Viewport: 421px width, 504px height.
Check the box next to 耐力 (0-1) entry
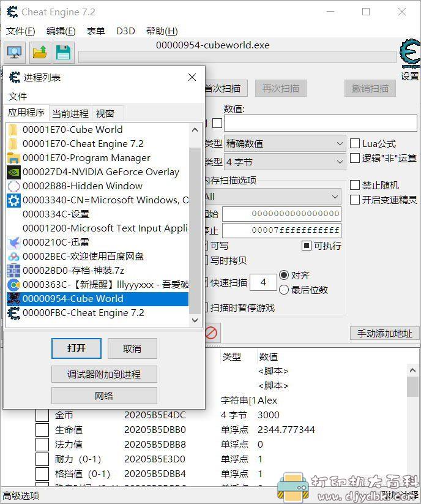point(42,459)
